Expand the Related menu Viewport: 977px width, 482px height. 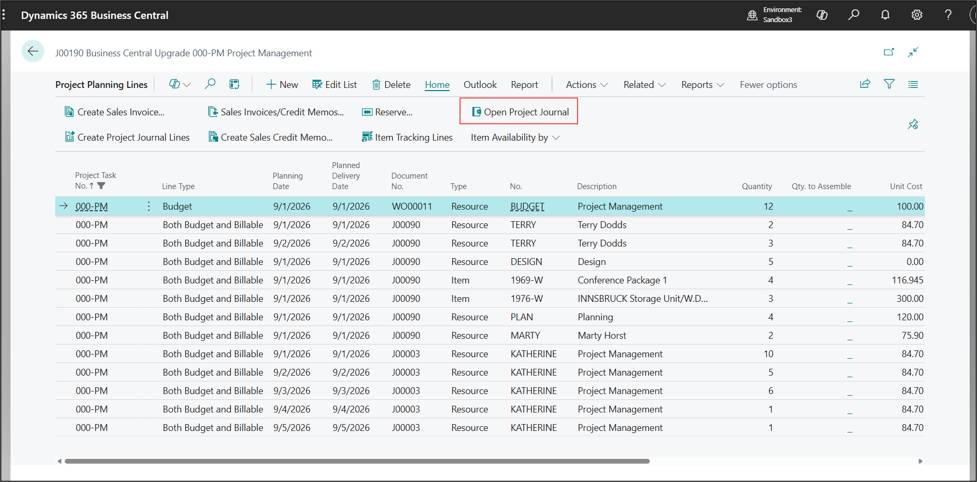[x=644, y=85]
